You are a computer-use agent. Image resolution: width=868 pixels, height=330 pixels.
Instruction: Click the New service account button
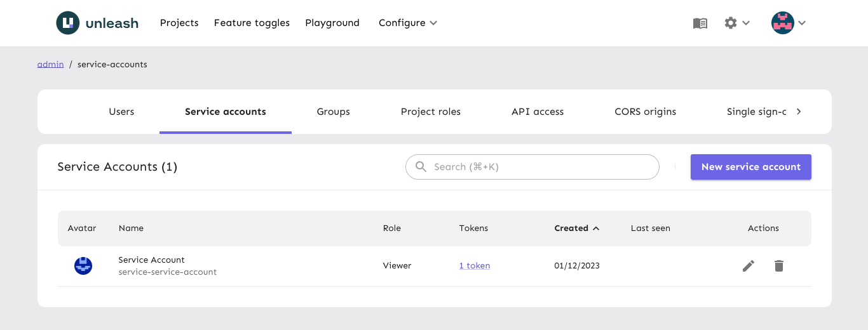coord(750,167)
